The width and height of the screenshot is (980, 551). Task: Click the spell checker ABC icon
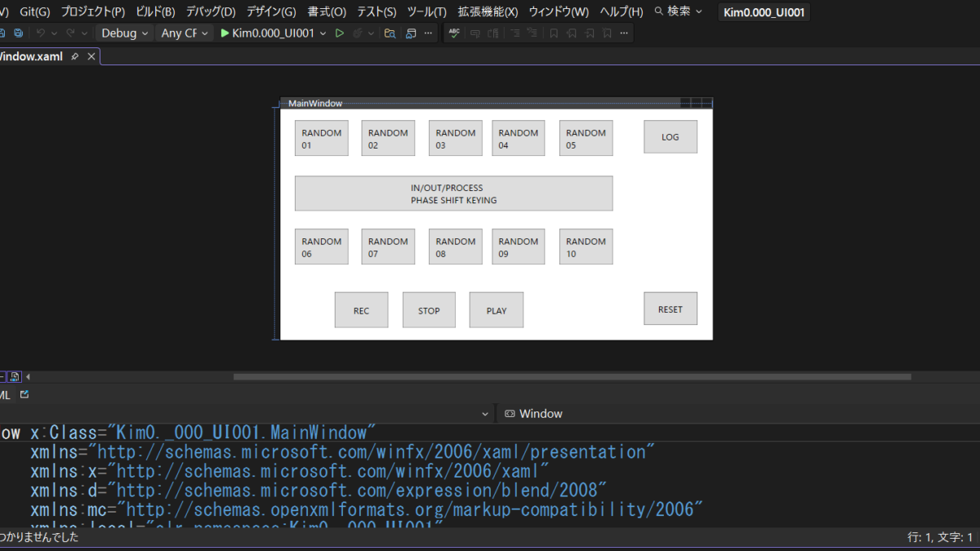(x=454, y=33)
